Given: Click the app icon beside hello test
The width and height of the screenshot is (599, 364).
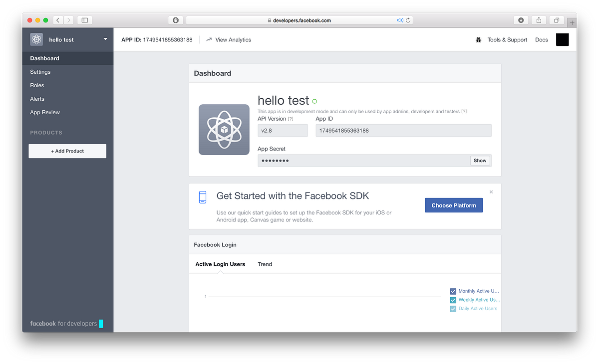Looking at the screenshot, I should click(36, 39).
